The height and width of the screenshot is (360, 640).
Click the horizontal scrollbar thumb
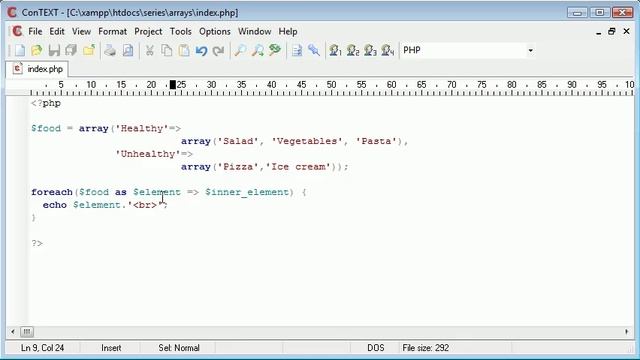(x=27, y=332)
